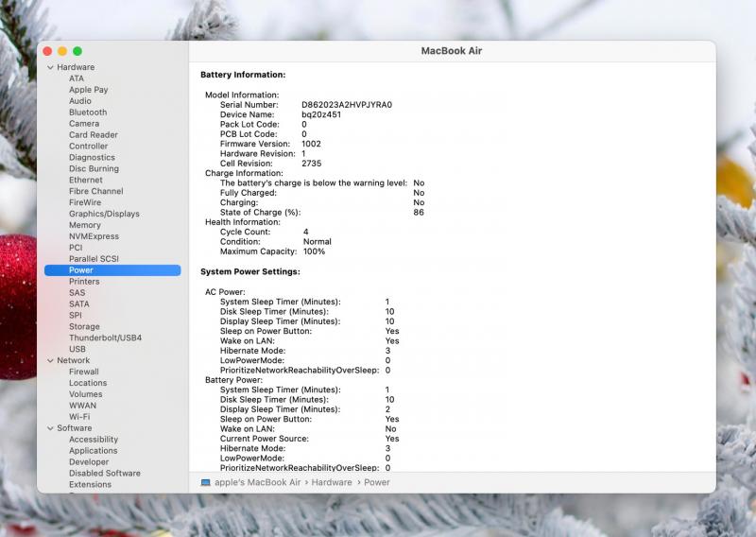Select Accessibility under Software
Screen dimensions: 756x537
[x=93, y=439]
